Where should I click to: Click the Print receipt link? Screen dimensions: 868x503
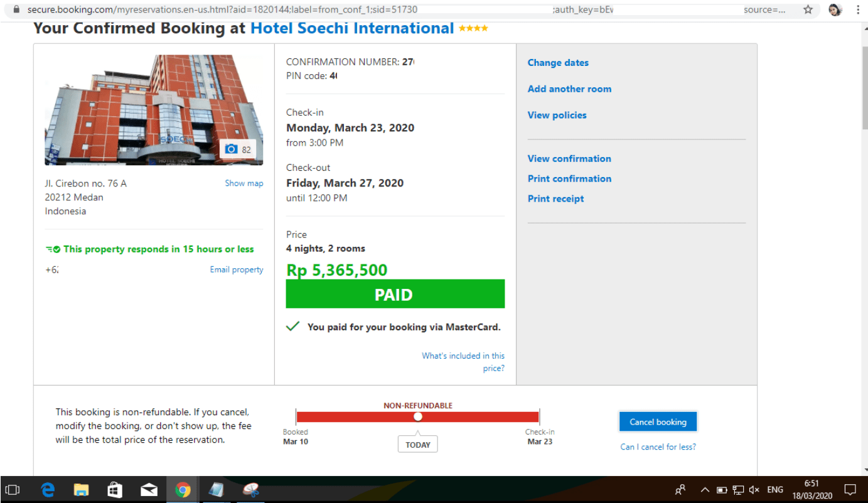coord(555,198)
